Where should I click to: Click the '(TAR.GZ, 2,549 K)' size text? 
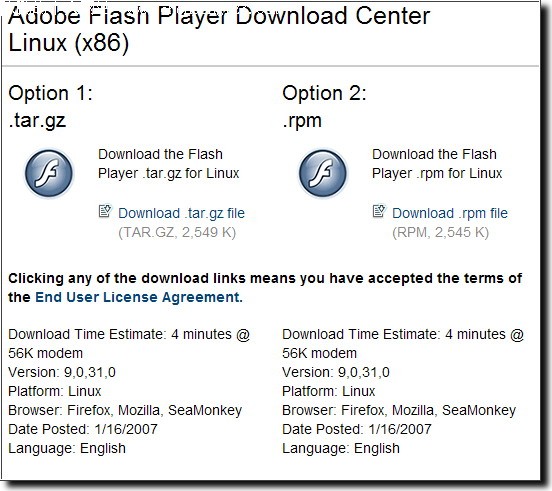(177, 233)
